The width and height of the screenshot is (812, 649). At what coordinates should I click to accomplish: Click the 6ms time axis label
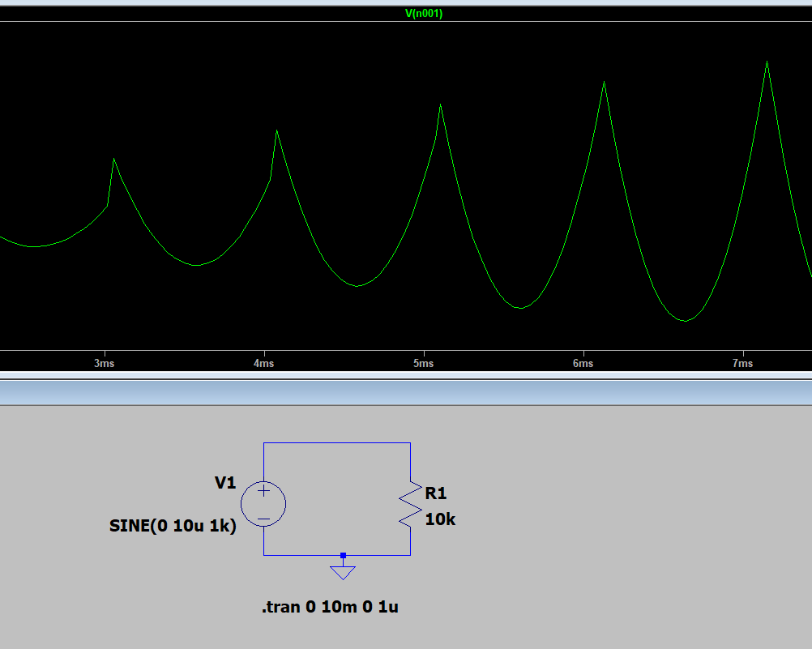pos(583,364)
